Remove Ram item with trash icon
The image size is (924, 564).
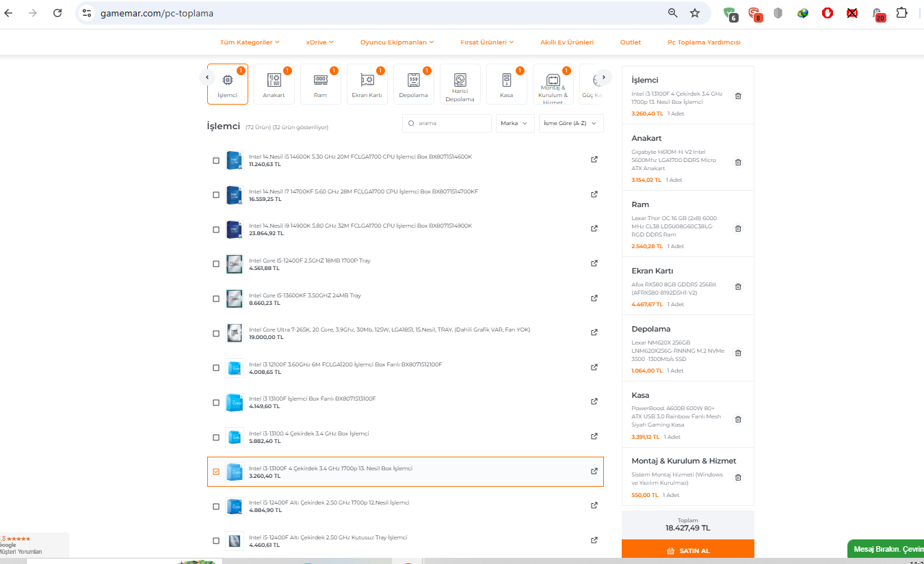(738, 228)
